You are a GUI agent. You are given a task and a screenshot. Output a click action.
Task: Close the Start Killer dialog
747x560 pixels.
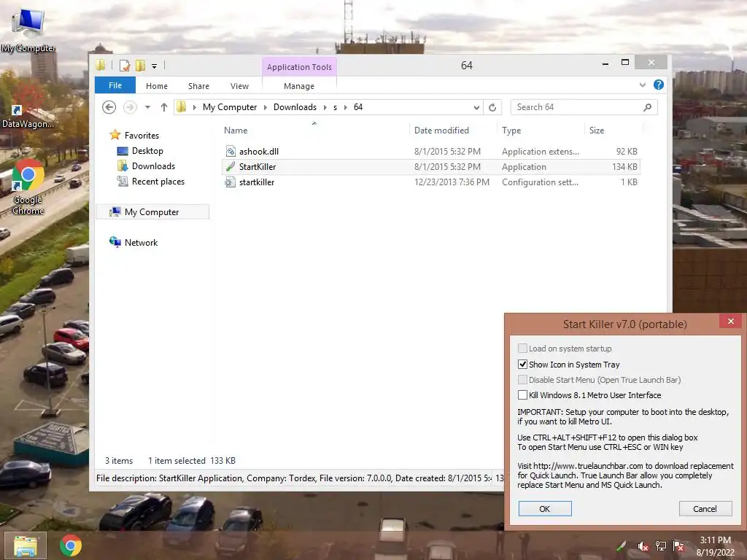(731, 322)
